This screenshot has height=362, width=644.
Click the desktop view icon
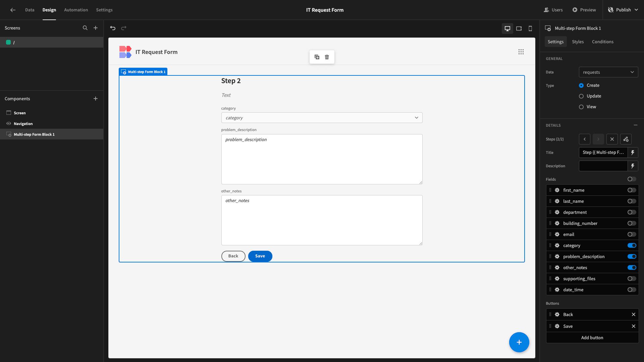click(507, 28)
